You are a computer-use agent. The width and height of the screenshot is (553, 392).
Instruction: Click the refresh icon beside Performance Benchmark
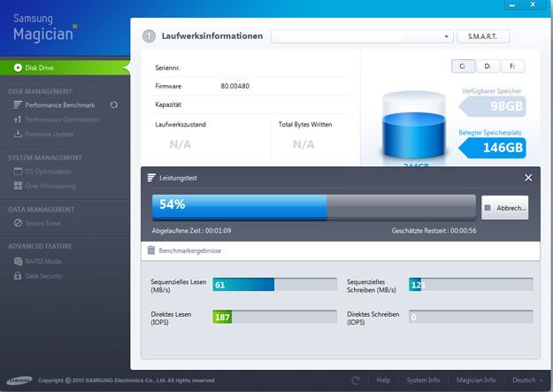(114, 104)
